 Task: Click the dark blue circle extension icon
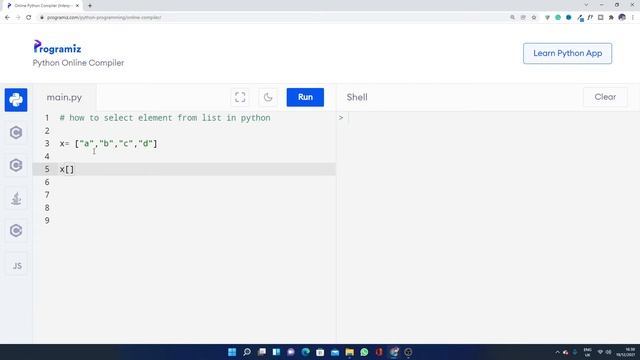(x=569, y=18)
